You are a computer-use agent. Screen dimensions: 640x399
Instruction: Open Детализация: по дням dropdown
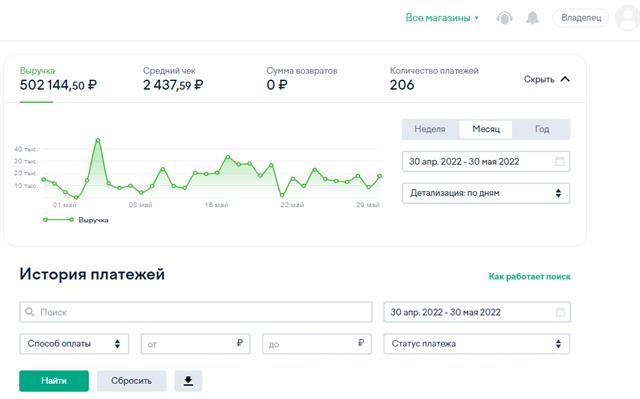(486, 193)
